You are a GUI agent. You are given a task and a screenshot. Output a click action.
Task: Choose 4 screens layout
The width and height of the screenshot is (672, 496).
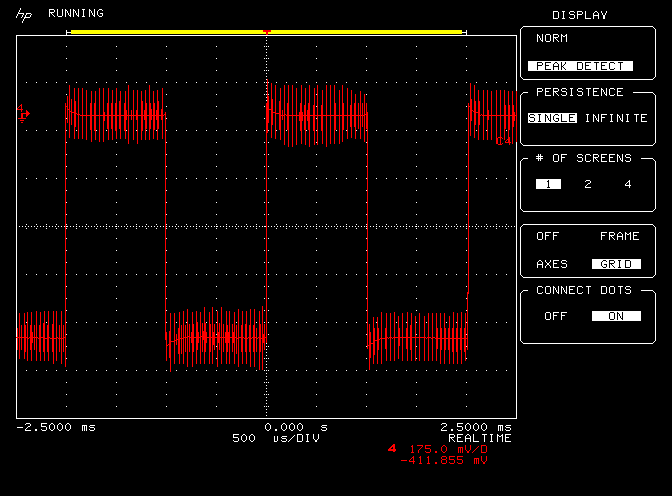point(627,184)
